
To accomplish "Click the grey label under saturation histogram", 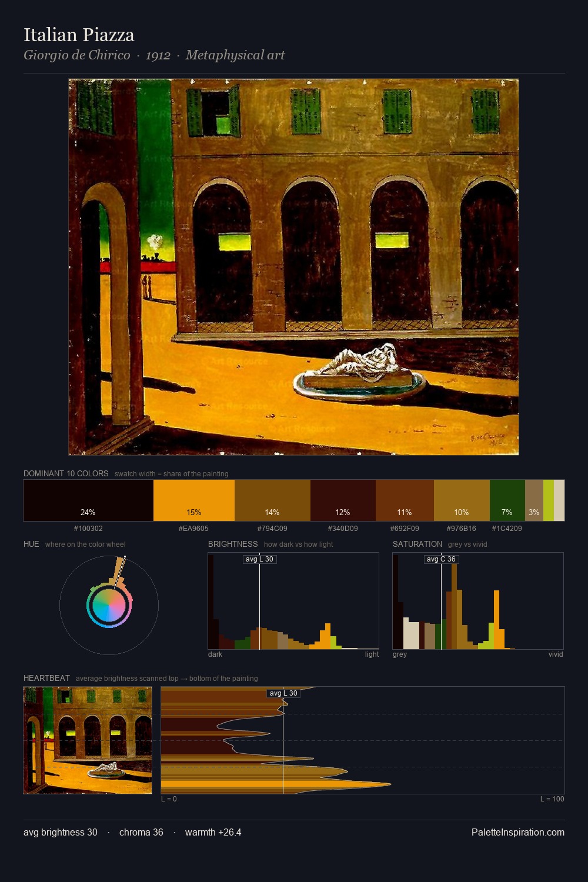I will click(x=400, y=654).
